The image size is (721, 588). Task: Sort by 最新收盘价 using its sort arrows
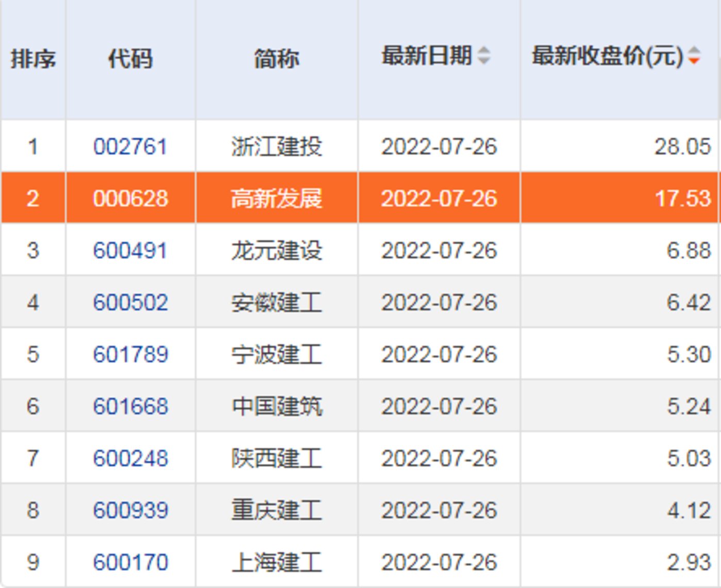pos(694,56)
